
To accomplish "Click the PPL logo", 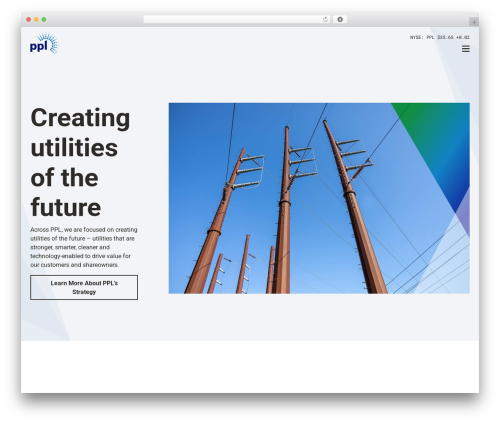I will 44,43.
